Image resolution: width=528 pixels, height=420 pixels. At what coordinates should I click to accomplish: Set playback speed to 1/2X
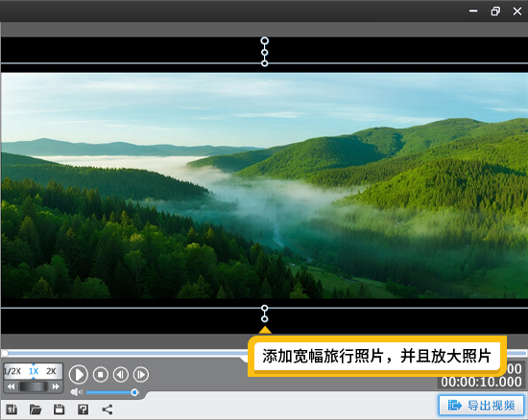click(x=12, y=371)
